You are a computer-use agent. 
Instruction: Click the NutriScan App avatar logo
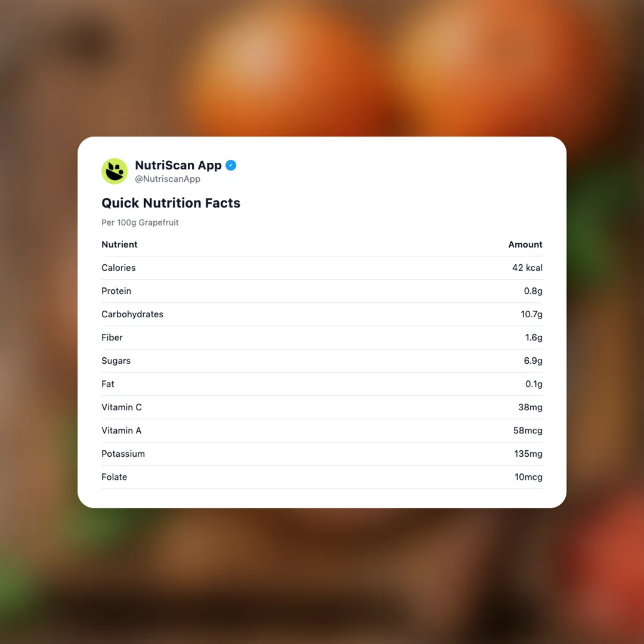click(114, 171)
